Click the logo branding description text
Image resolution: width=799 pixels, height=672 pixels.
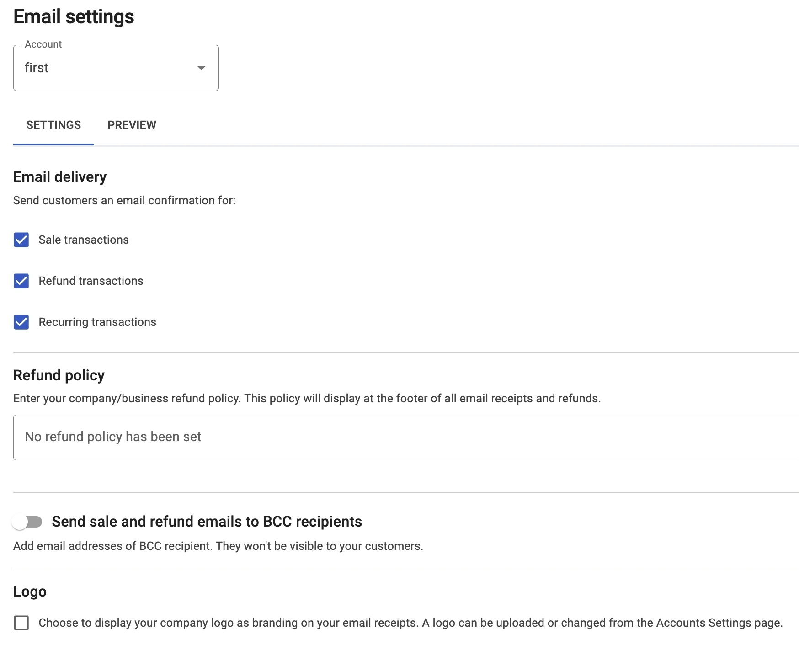(x=410, y=623)
